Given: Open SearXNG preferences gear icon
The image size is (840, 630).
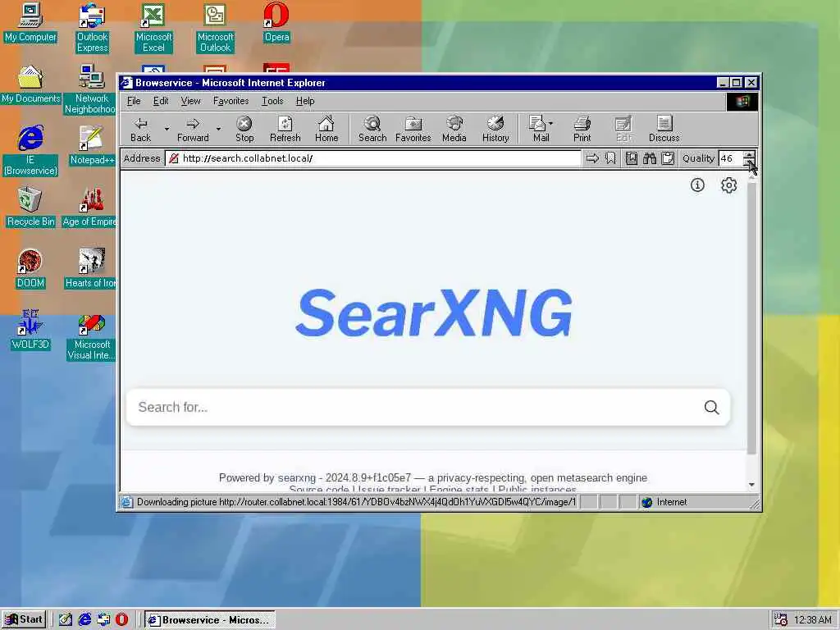Looking at the screenshot, I should pyautogui.click(x=728, y=185).
